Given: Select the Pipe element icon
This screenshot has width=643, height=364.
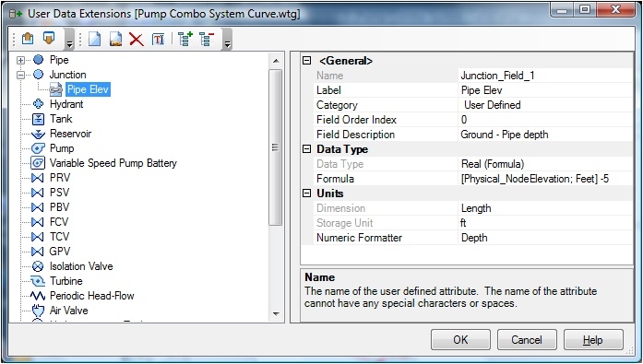Looking at the screenshot, I should [x=39, y=60].
